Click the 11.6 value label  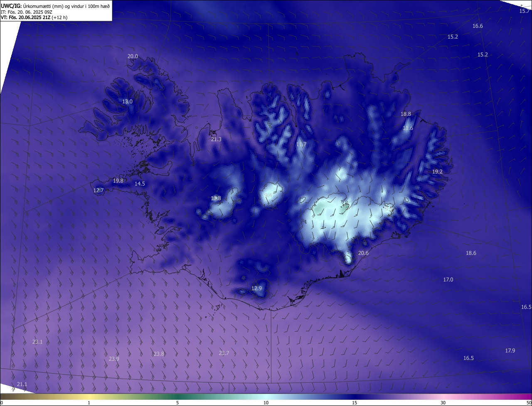[408, 128]
